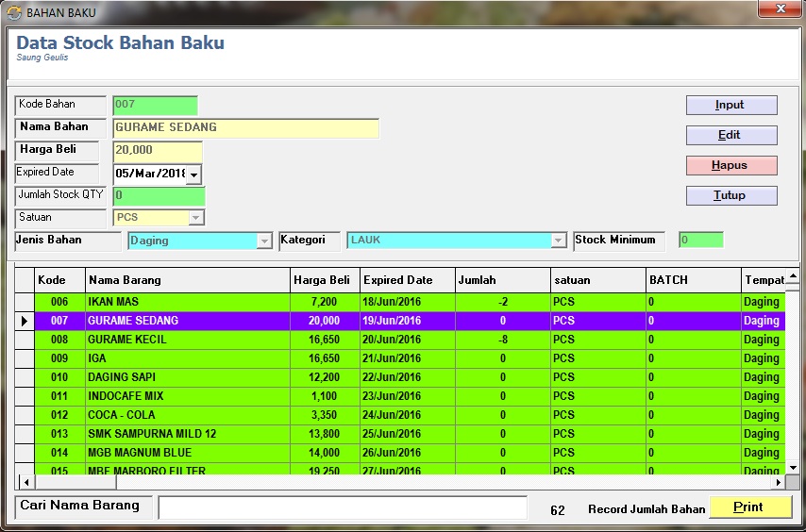
Task: Click the Expired Date column header
Action: click(408, 280)
